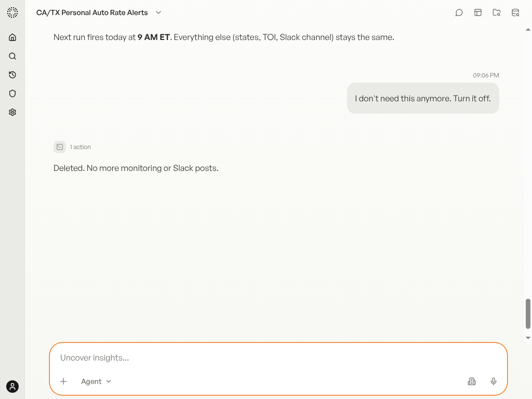This screenshot has width=532, height=399.
Task: Open the database search icon in header
Action: click(x=515, y=12)
